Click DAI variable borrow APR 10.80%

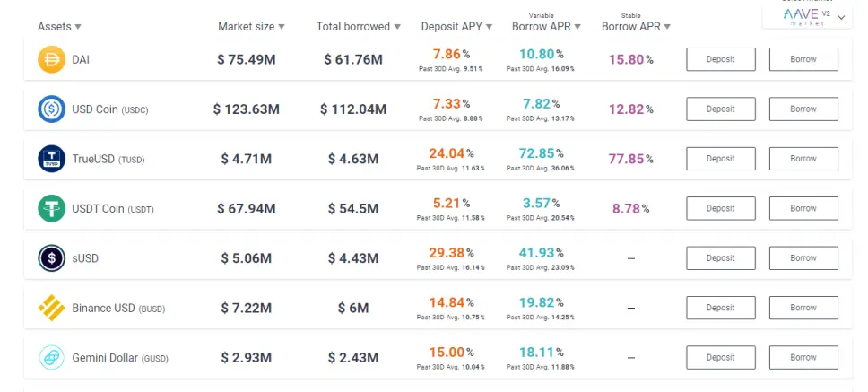[x=541, y=54]
